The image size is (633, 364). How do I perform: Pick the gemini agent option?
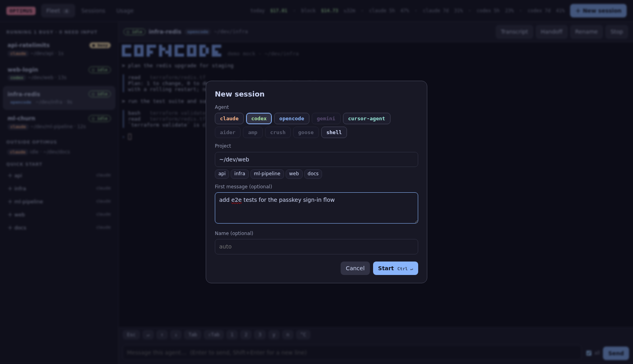[x=326, y=119]
